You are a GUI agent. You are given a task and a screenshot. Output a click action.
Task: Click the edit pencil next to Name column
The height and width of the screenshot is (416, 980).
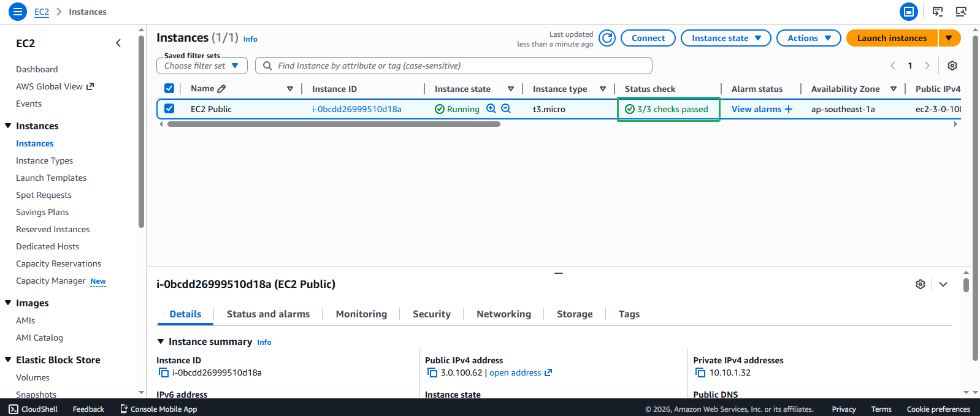(221, 89)
